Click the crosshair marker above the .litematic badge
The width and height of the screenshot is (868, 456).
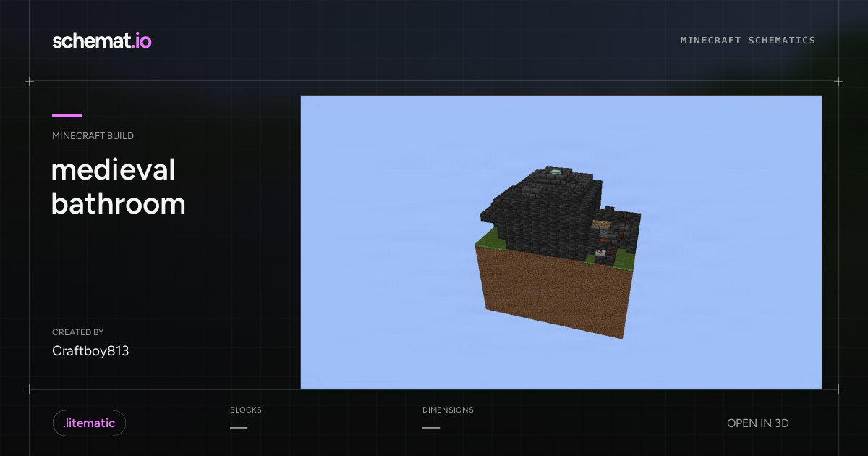(29, 389)
